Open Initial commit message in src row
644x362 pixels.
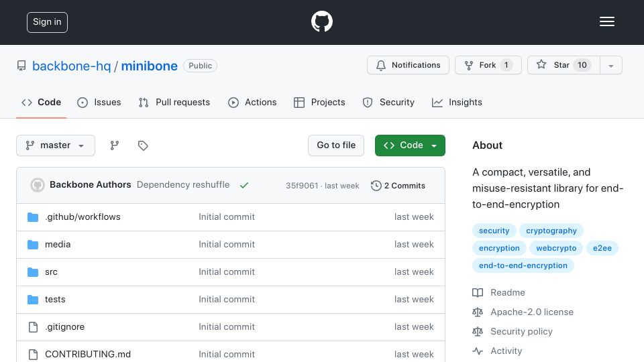tap(227, 271)
